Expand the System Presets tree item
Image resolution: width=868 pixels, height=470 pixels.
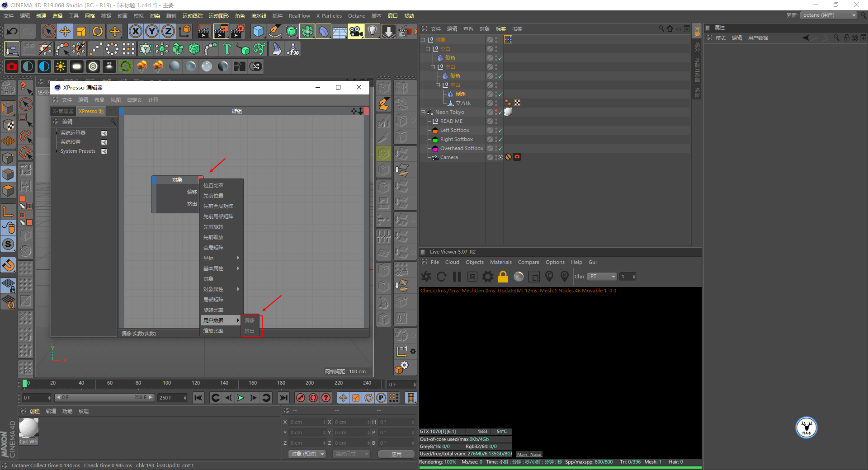[57, 151]
